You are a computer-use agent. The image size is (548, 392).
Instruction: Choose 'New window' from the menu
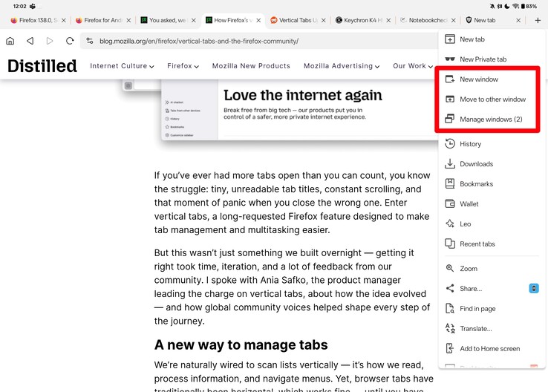(492, 79)
